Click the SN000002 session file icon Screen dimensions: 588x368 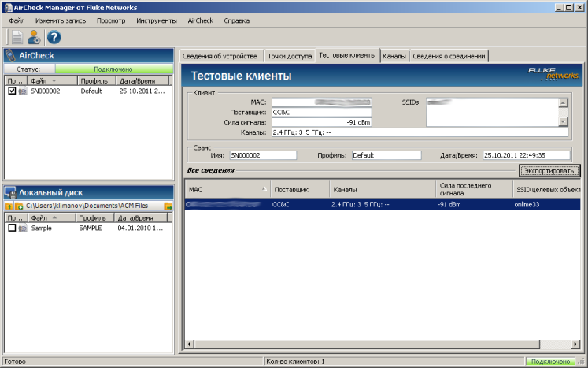tap(23, 91)
